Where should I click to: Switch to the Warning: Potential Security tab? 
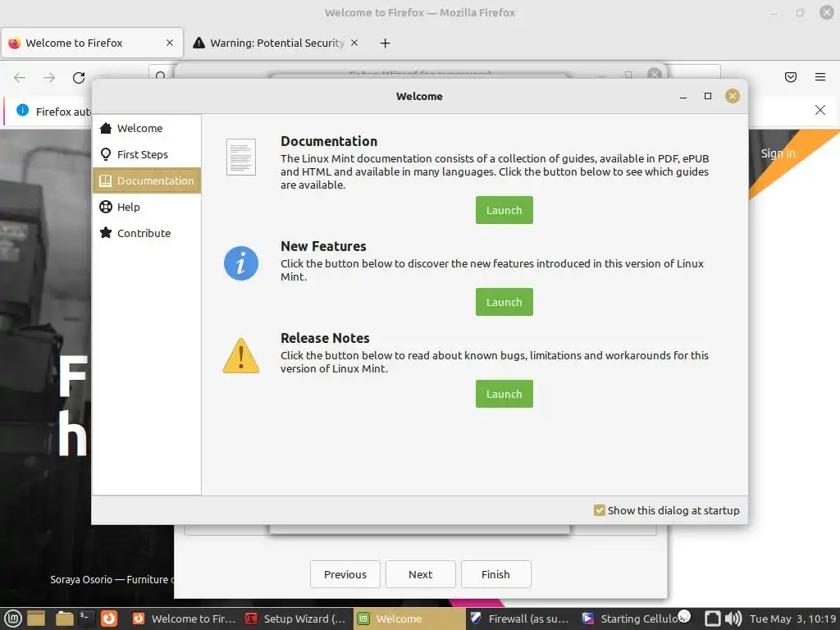[276, 43]
